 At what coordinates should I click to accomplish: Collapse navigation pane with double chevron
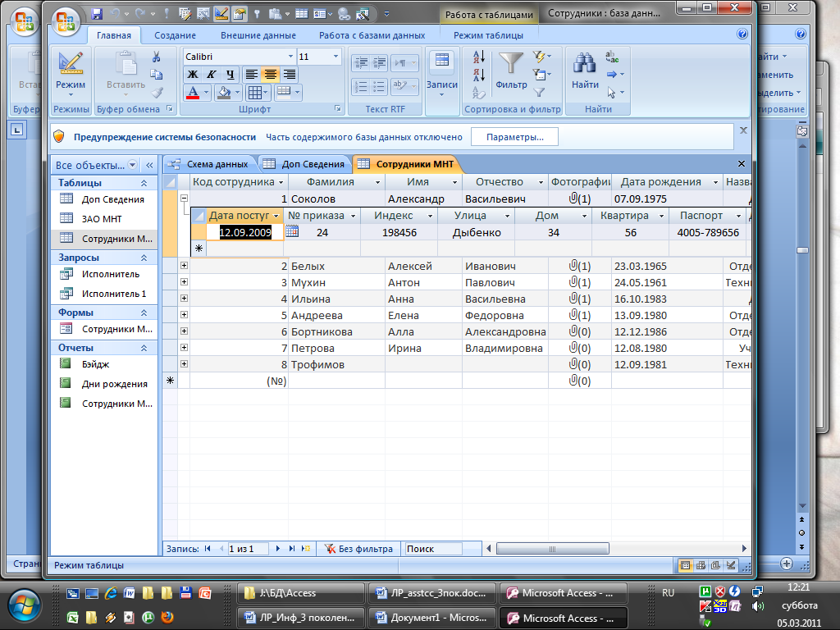[149, 165]
